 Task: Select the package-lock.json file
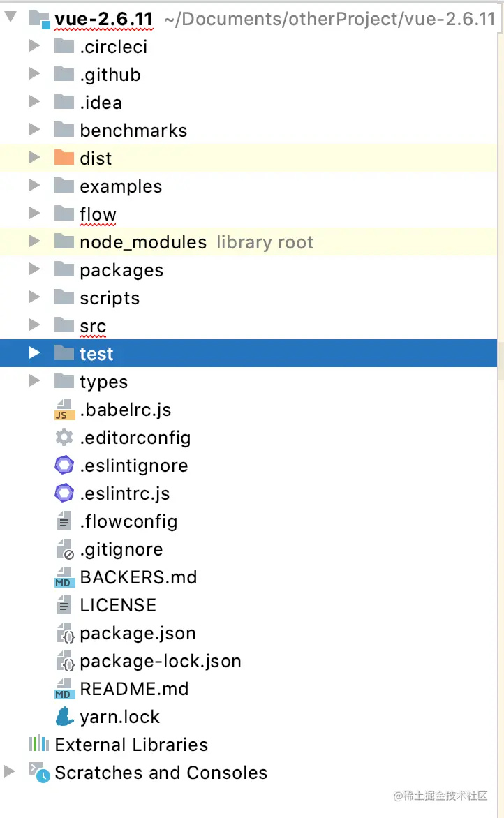(x=161, y=661)
